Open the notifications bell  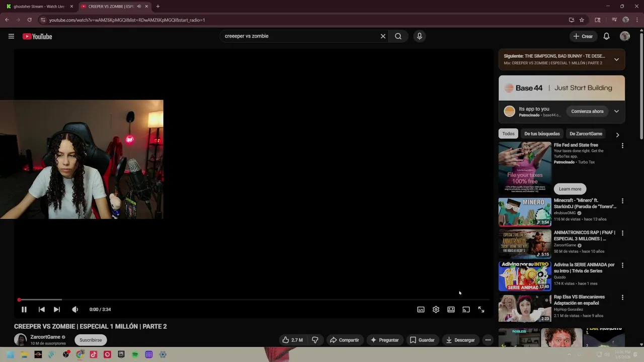point(606,36)
